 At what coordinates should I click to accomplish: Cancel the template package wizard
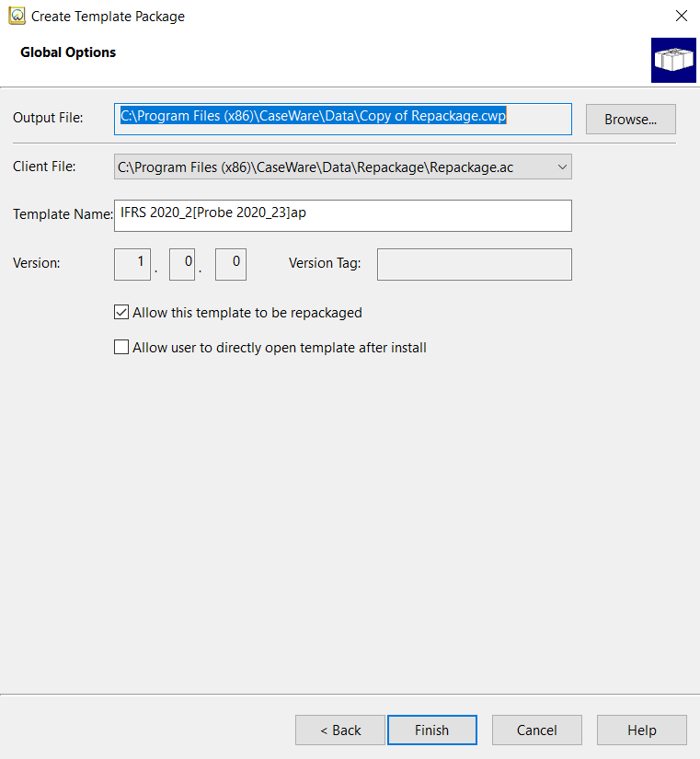[537, 730]
